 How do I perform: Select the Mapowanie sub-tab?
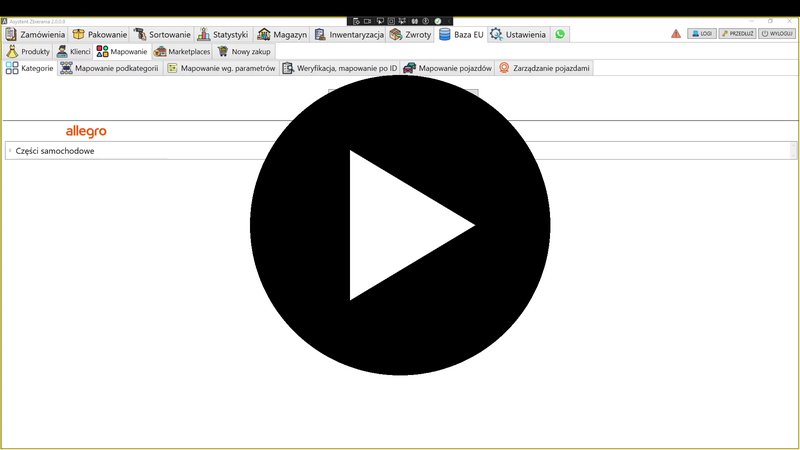tap(122, 52)
